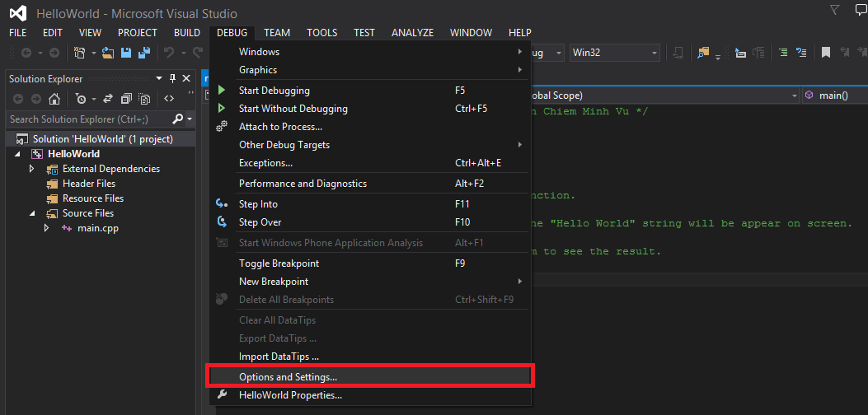The width and height of the screenshot is (868, 415).
Task: Click the Comment Selection toolbar icon
Action: [783, 53]
